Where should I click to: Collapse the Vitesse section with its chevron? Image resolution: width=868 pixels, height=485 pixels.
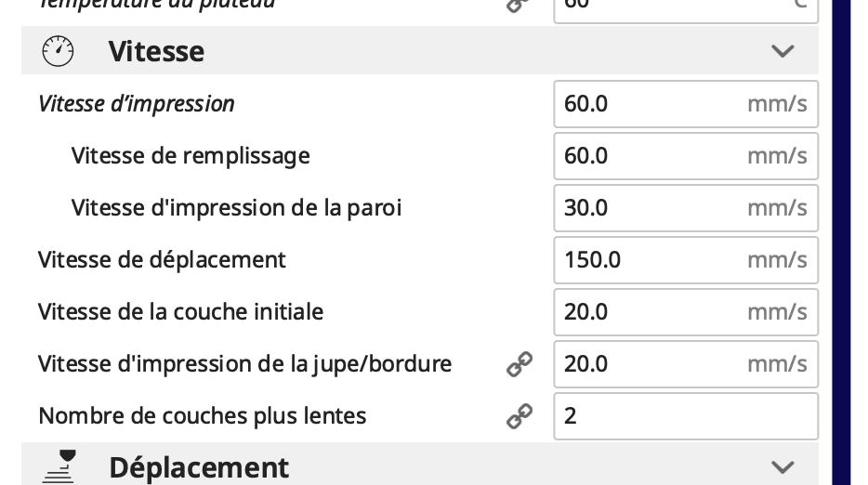tap(783, 51)
